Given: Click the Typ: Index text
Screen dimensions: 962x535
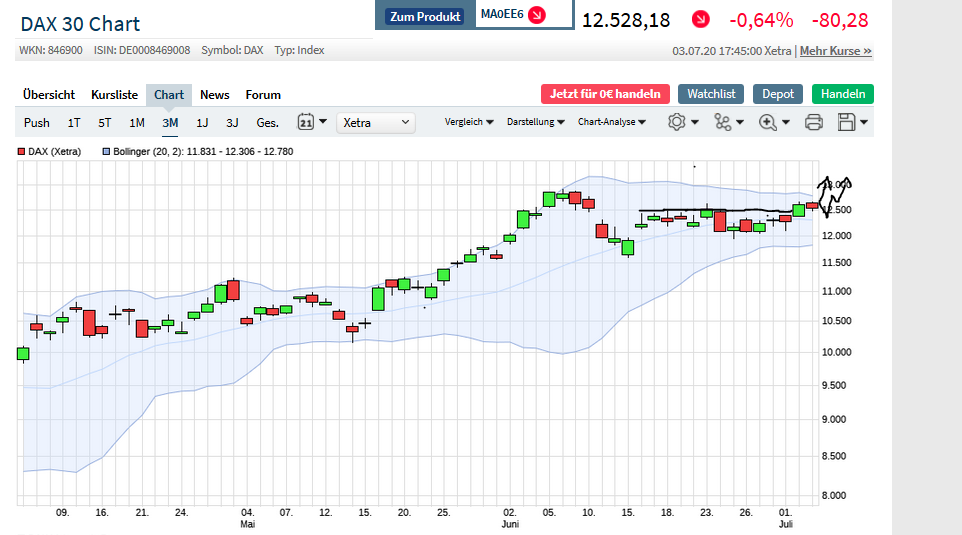Looking at the screenshot, I should pyautogui.click(x=299, y=50).
